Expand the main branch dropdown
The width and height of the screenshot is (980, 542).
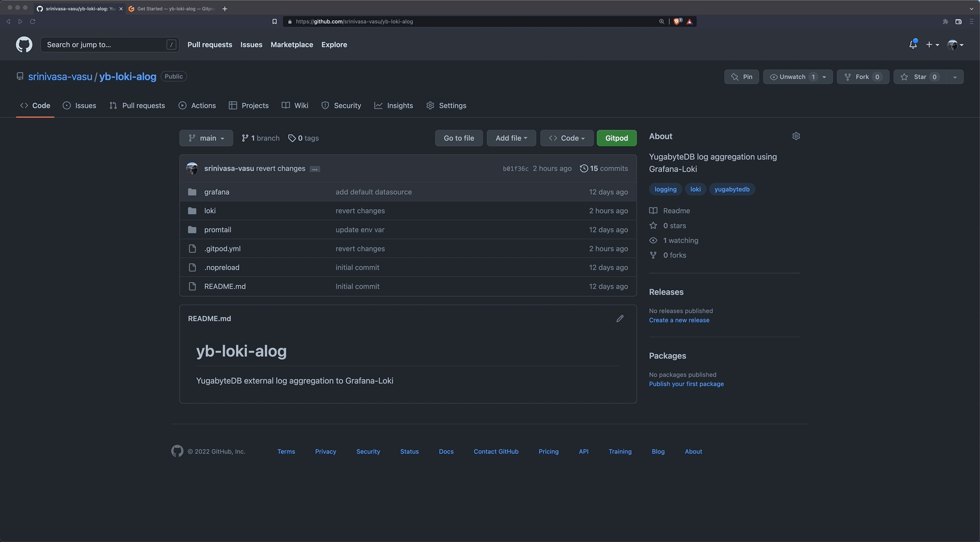click(206, 138)
